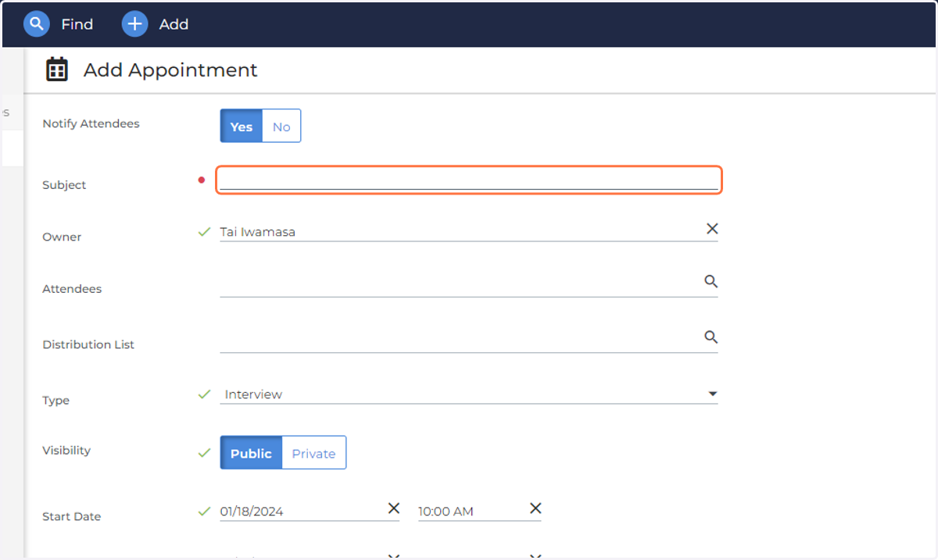Click the Find magnifier icon
The height and width of the screenshot is (560, 938).
point(36,24)
